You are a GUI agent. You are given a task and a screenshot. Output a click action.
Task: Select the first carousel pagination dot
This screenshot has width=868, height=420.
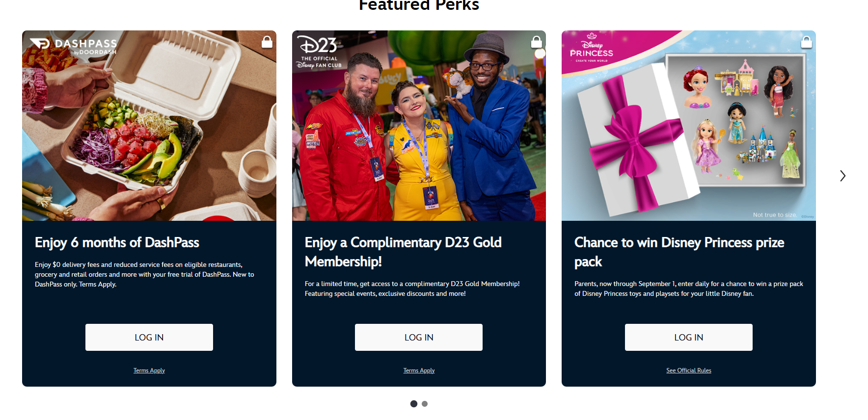pos(414,404)
